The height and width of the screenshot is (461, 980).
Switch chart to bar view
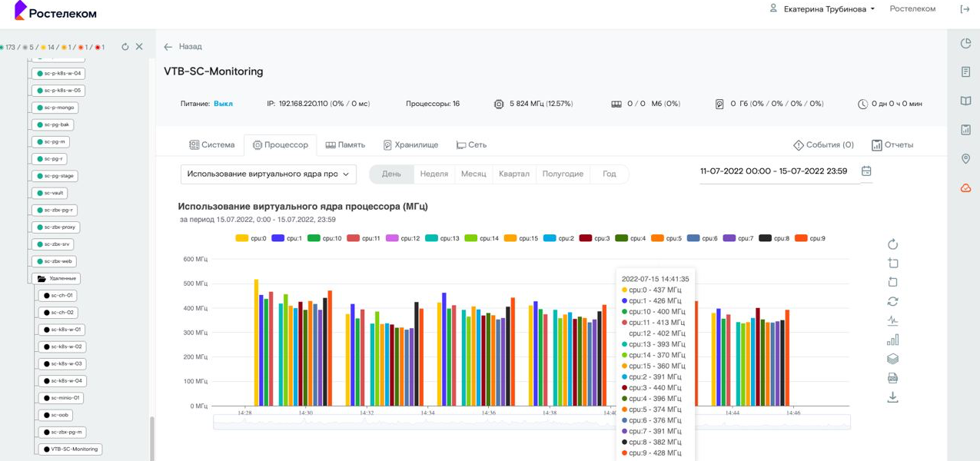(892, 340)
